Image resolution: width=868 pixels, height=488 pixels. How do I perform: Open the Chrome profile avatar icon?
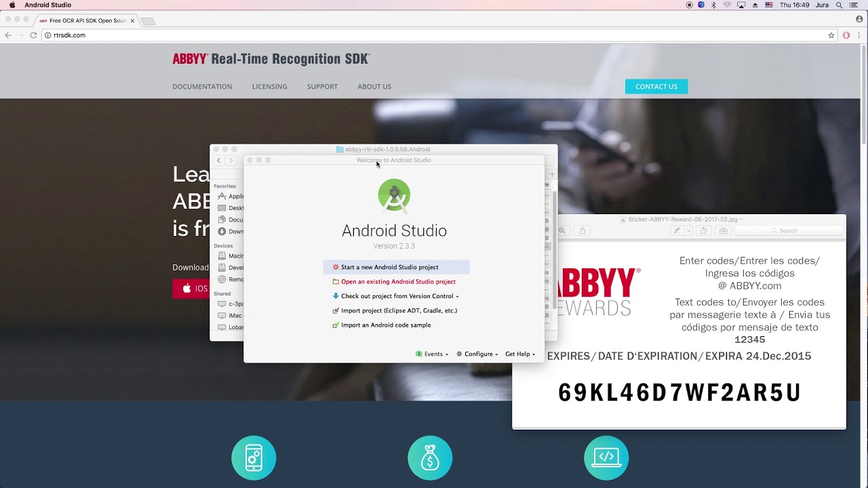click(x=860, y=20)
